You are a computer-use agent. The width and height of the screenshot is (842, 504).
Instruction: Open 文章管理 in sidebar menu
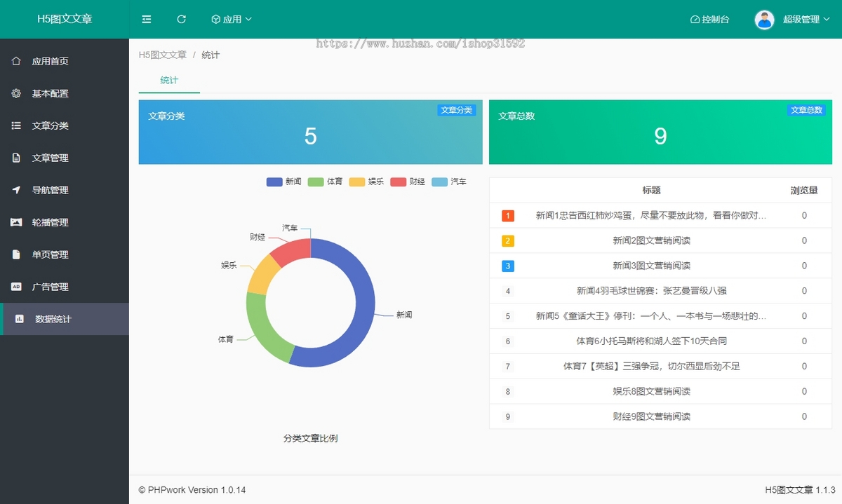pyautogui.click(x=50, y=158)
